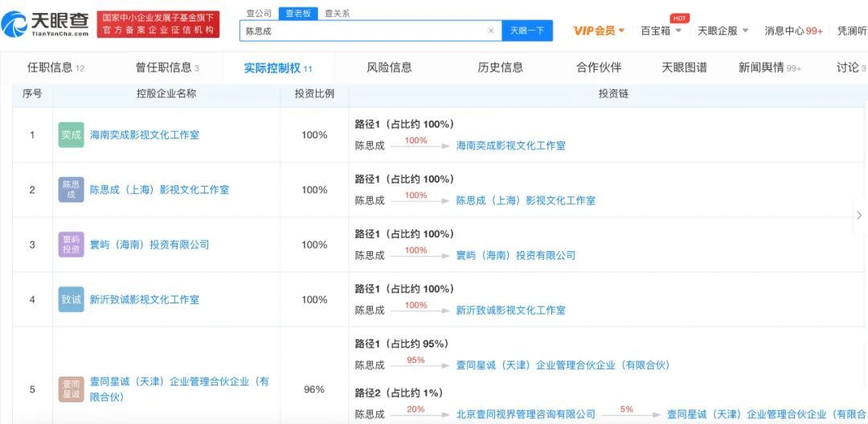Image resolution: width=868 pixels, height=424 pixels.
Task: Open 新沂致诚影视文化工作室 in company name column
Action: coord(145,299)
